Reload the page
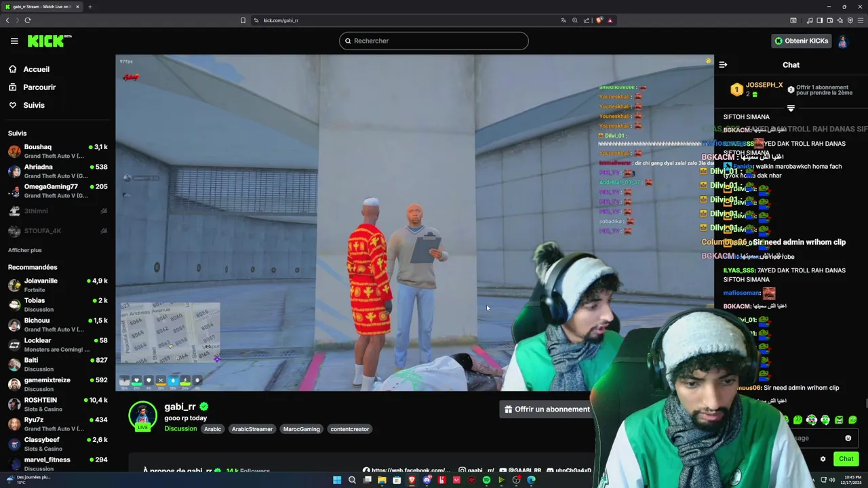 pyautogui.click(x=28, y=20)
